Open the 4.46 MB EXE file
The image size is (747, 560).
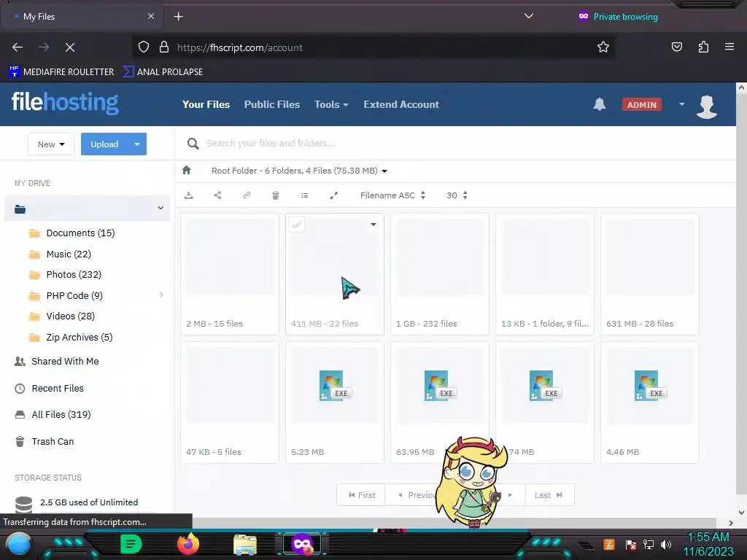click(650, 402)
